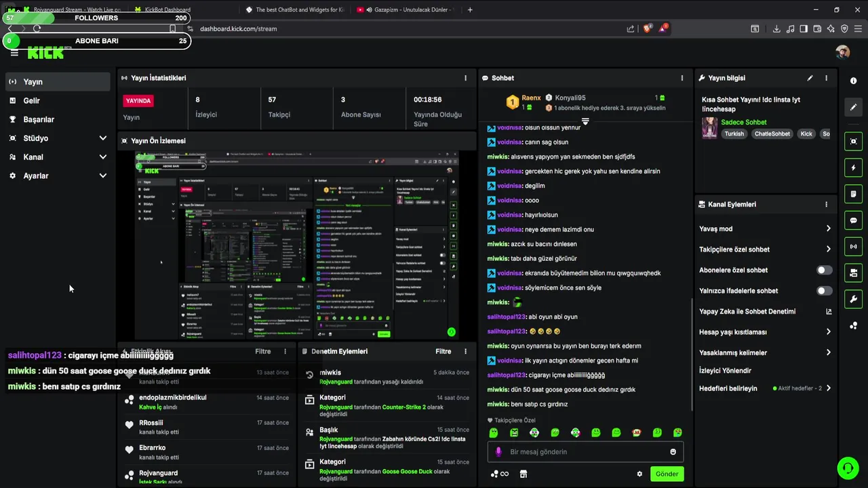Open the three-dot menu of Yayın İstatistikleri panel
The height and width of the screenshot is (488, 868).
465,78
